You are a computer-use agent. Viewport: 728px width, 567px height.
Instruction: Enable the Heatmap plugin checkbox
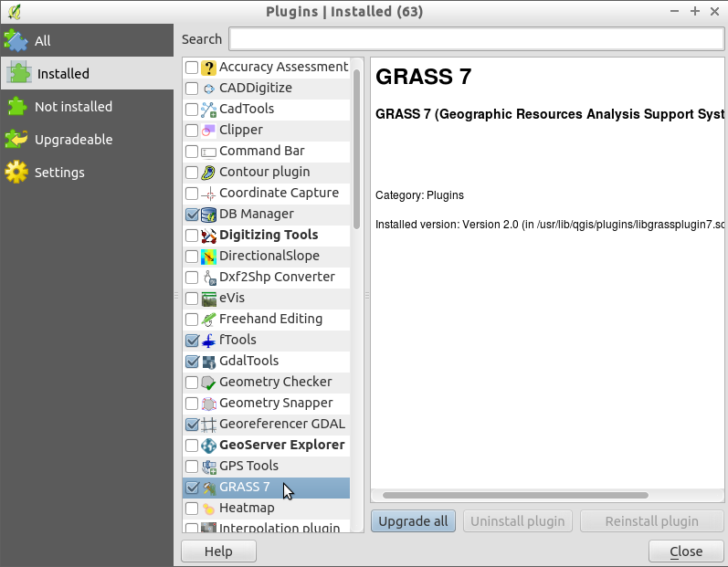pos(192,509)
